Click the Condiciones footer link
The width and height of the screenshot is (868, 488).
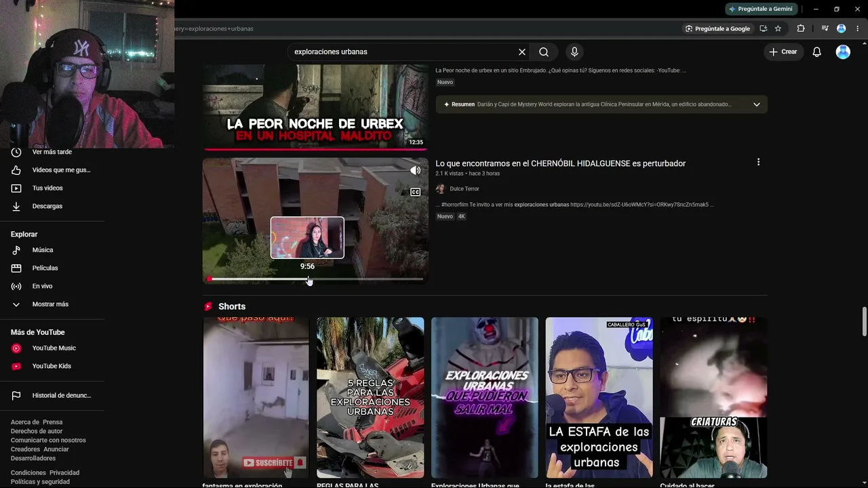pos(28,473)
